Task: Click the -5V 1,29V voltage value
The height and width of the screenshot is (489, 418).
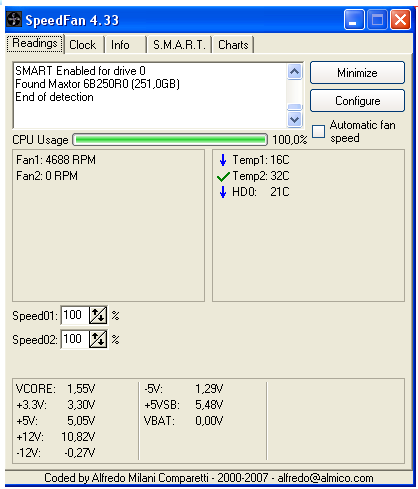Action: pos(209,389)
